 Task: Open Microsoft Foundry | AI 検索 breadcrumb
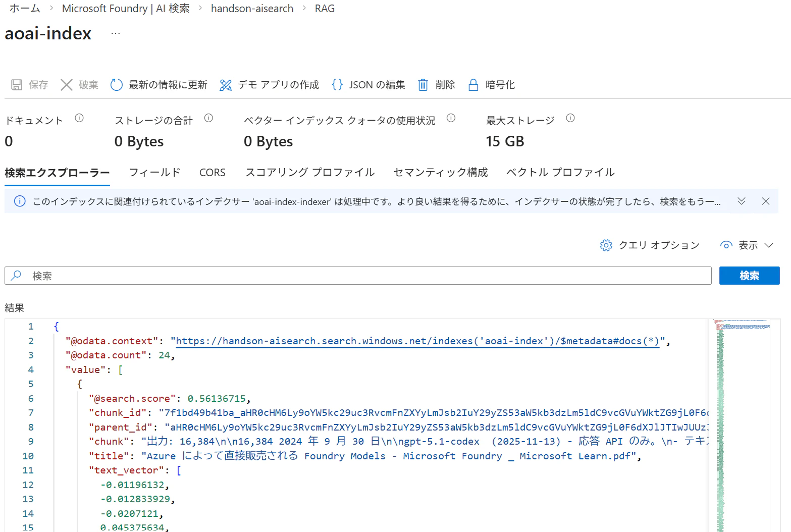126,9
